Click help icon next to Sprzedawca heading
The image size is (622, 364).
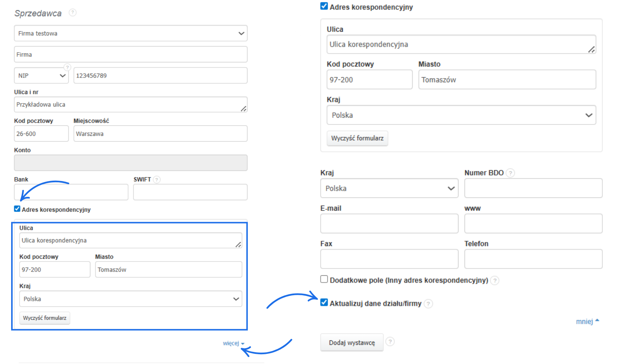tap(72, 13)
